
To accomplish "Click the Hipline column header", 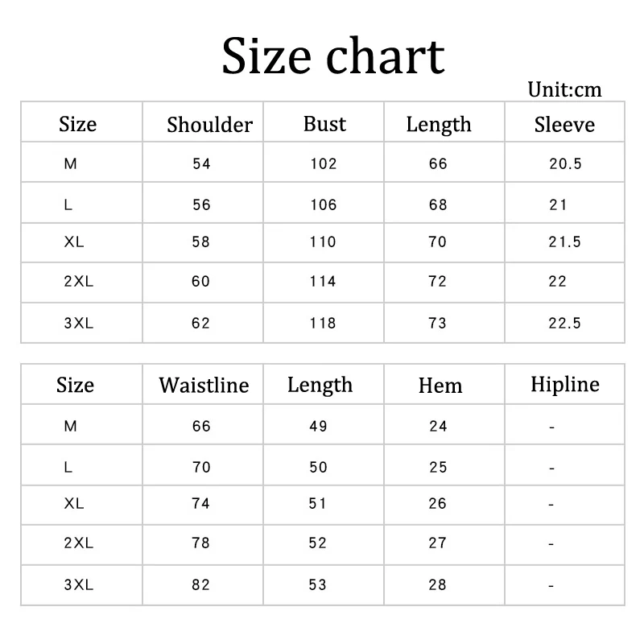I will (564, 384).
